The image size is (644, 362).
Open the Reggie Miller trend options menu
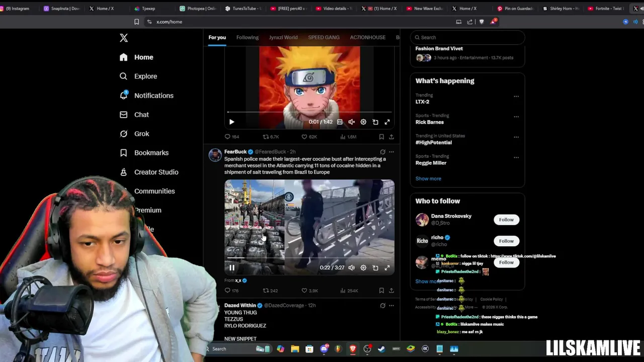(x=516, y=157)
